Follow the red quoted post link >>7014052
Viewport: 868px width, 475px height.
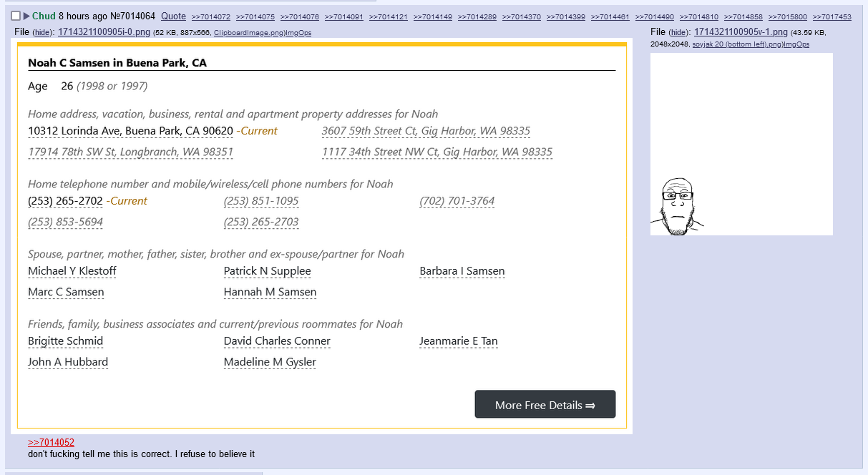[51, 443]
